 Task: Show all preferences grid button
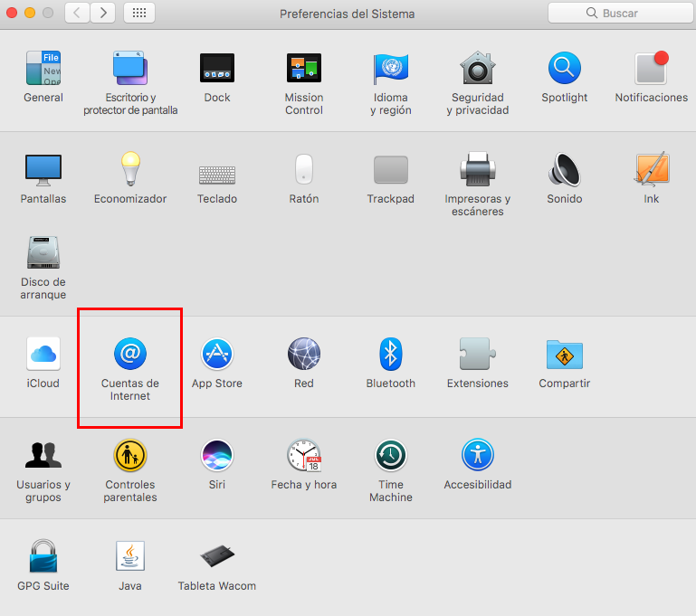(x=139, y=13)
